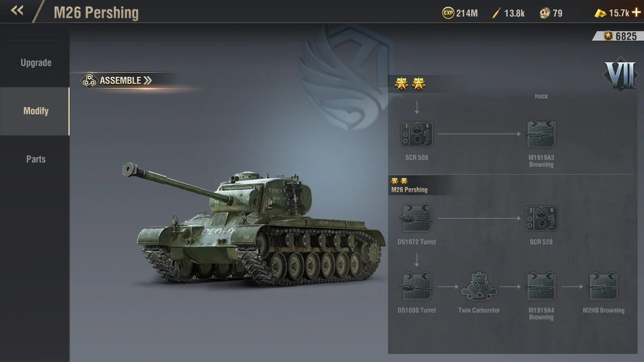Switch to the Parts tab
Image resolution: width=644 pixels, height=362 pixels.
35,159
